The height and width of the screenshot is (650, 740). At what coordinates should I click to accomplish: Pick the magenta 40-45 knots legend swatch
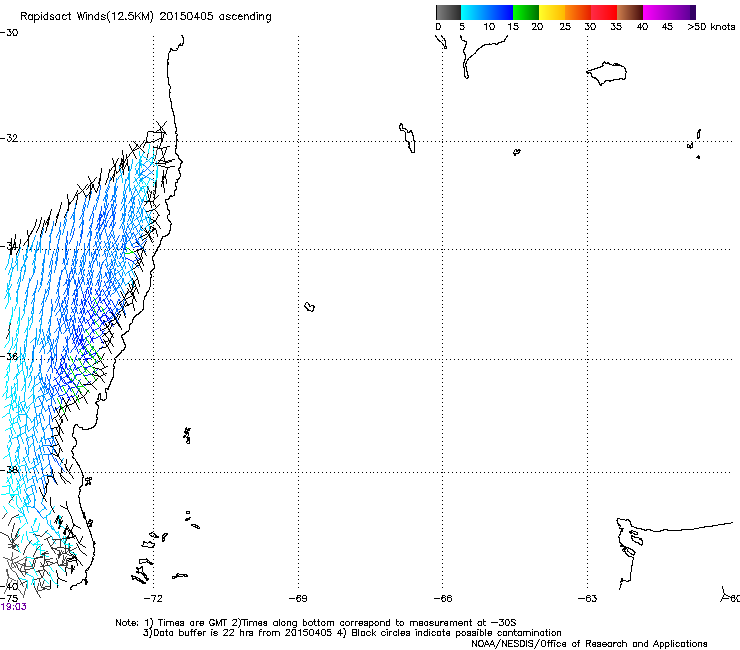coord(656,12)
